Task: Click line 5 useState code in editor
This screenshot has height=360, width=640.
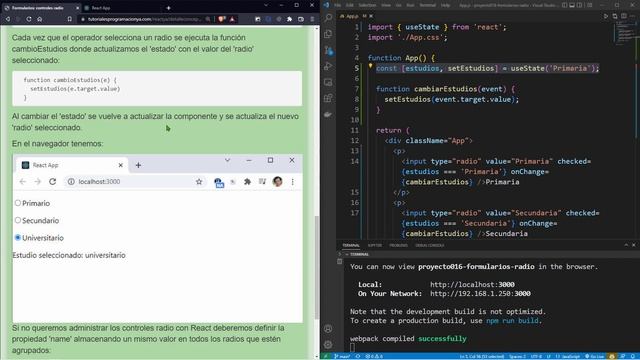Action: click(x=487, y=68)
